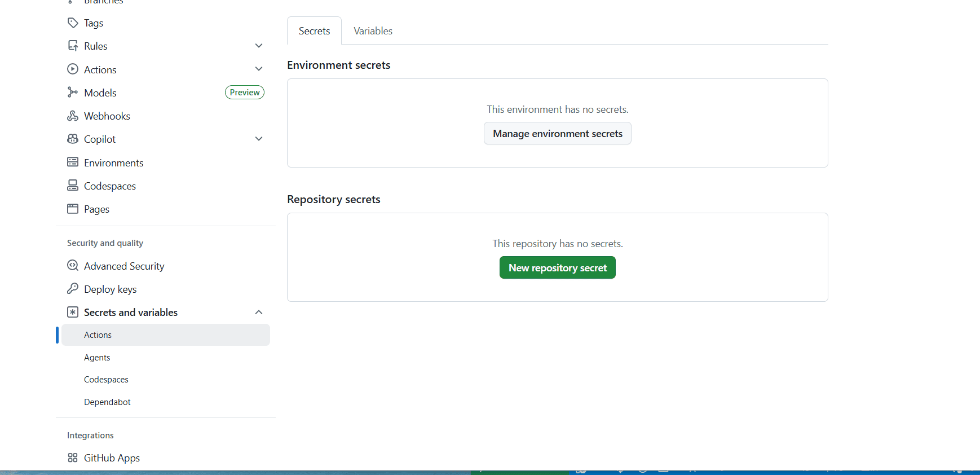Create a New repository secret
980x475 pixels.
(x=558, y=267)
